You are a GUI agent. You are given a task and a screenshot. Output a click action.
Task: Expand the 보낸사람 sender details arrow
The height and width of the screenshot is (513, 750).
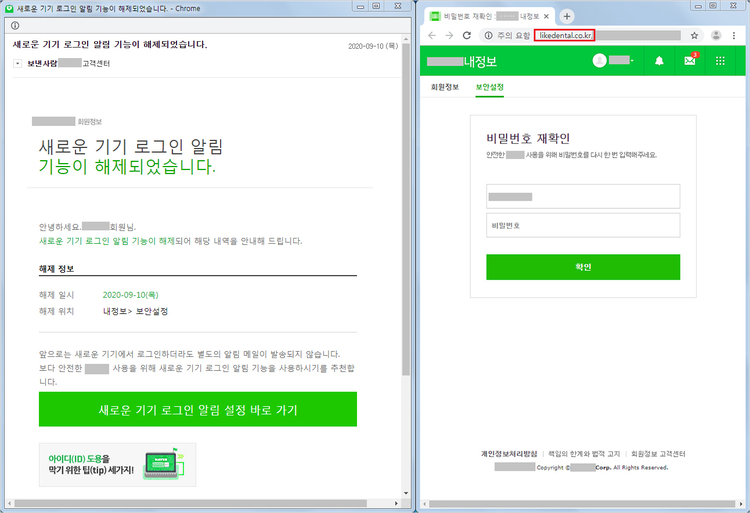[x=18, y=63]
